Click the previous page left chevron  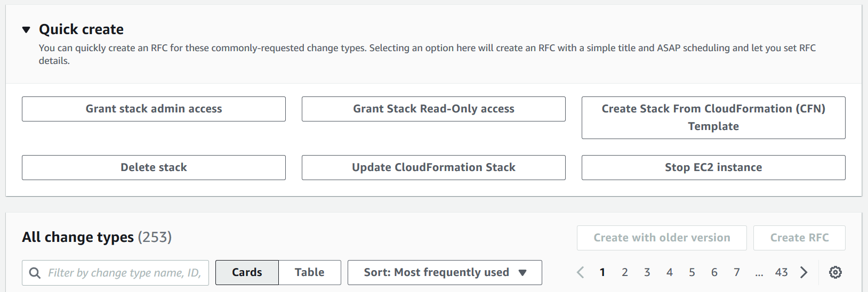[581, 272]
